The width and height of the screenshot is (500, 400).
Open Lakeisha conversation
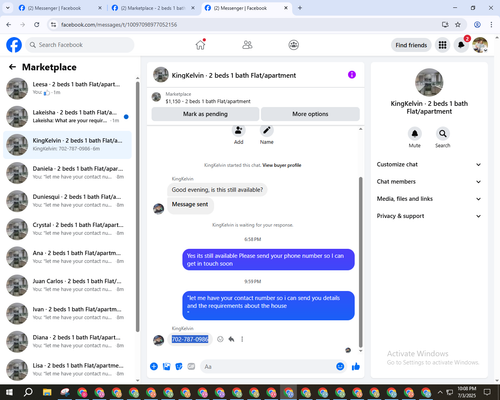67,116
